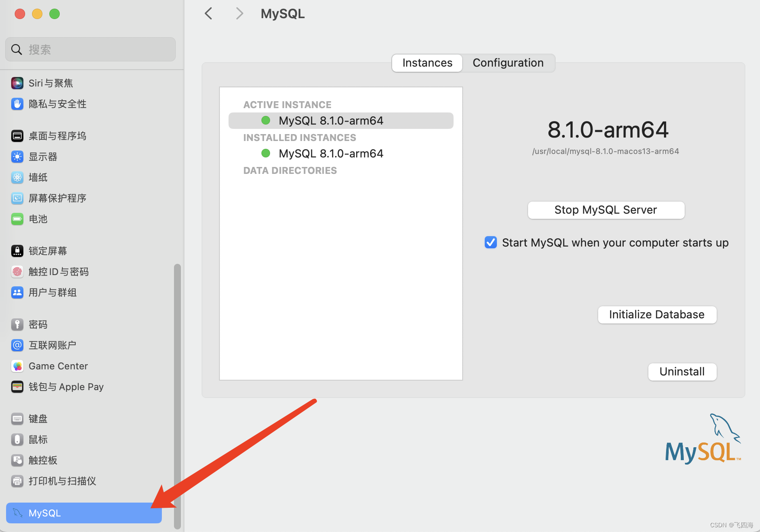Click the 8.1.0-arm64 version heading
760x532 pixels.
pyautogui.click(x=608, y=129)
